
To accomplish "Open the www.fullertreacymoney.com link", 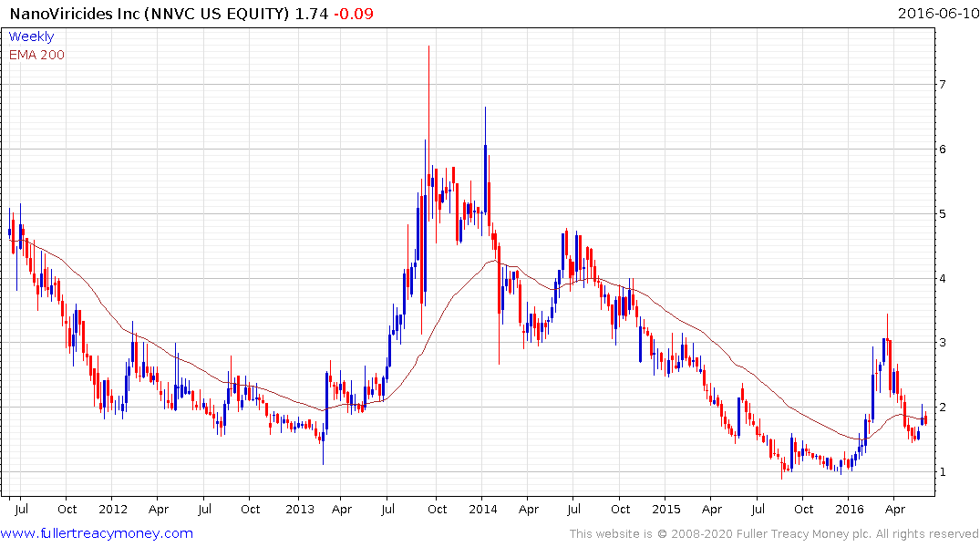I will pyautogui.click(x=97, y=533).
